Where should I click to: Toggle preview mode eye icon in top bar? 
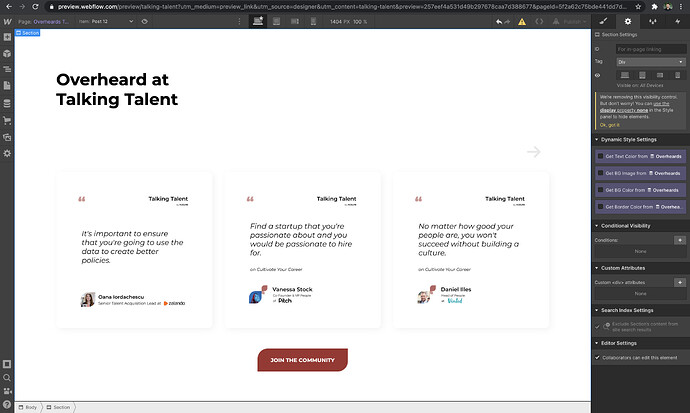145,21
